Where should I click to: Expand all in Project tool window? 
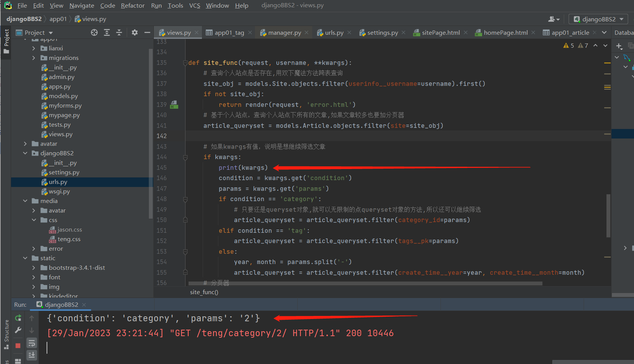point(107,32)
